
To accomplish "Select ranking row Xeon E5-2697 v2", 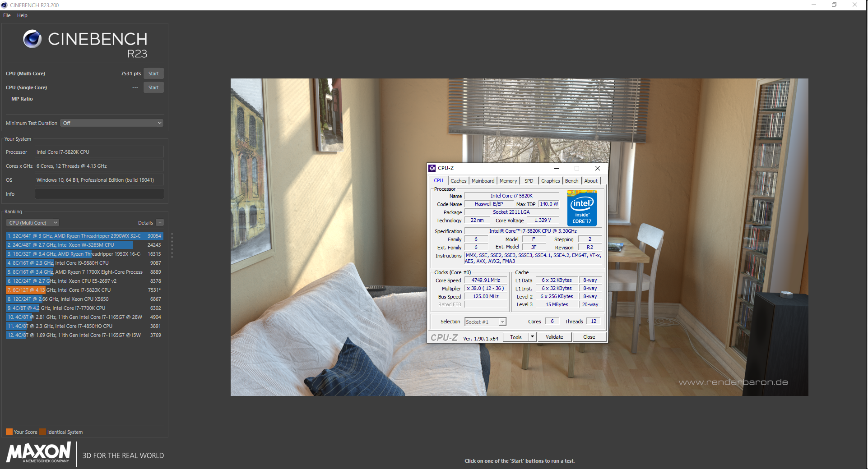I will coord(84,281).
